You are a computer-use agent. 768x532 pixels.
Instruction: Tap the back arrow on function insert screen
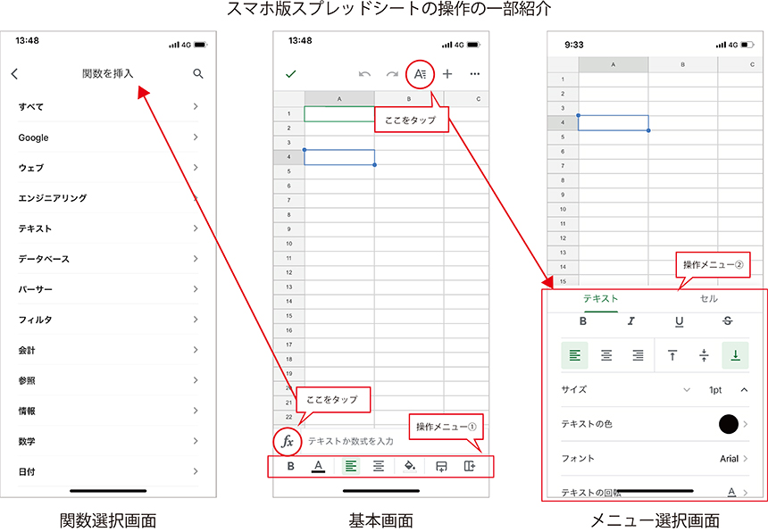tap(14, 74)
